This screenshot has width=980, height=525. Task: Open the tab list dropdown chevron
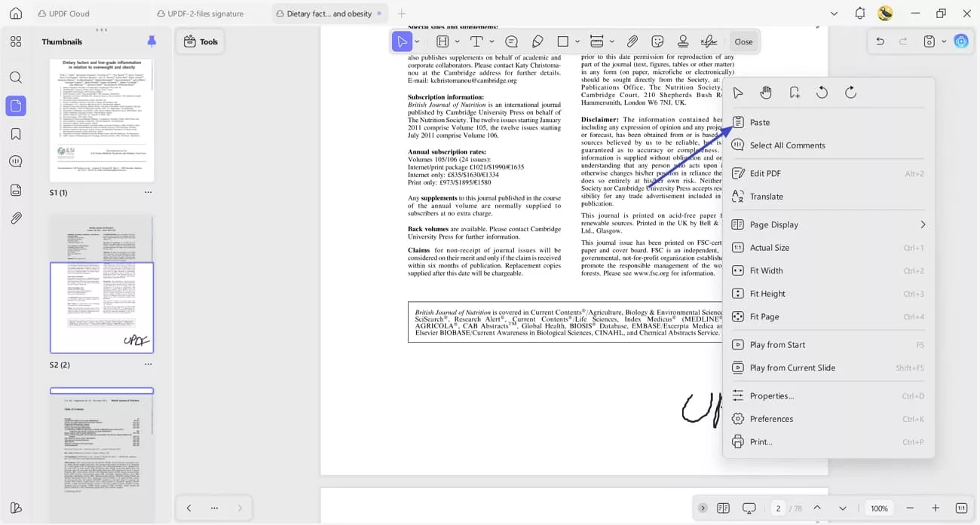coord(834,14)
